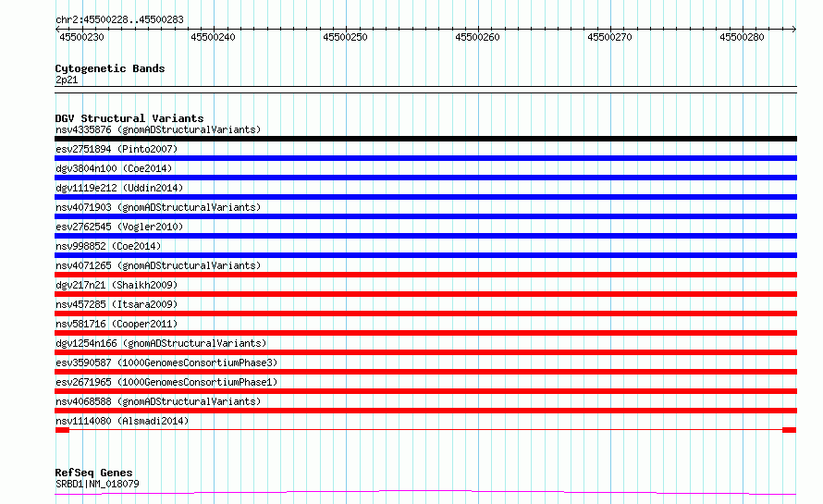Open the SRBD1|NM_018079 gene label
Viewport: 823px width, 504px height.
pos(97,484)
